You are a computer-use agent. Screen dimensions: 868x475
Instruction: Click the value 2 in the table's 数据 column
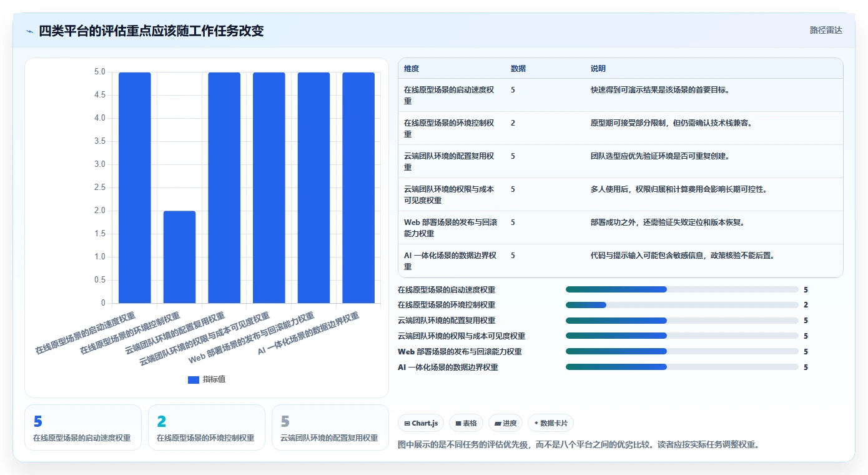coord(513,122)
